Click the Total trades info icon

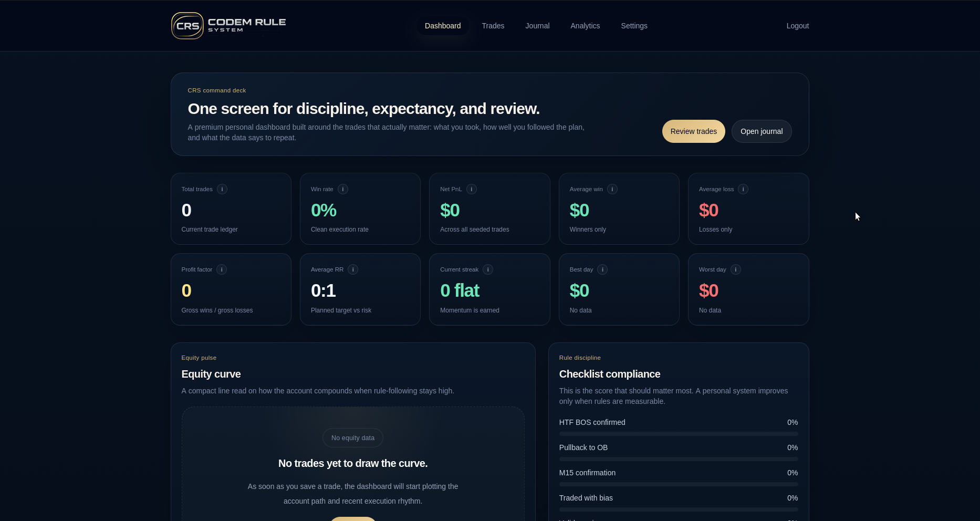222,189
